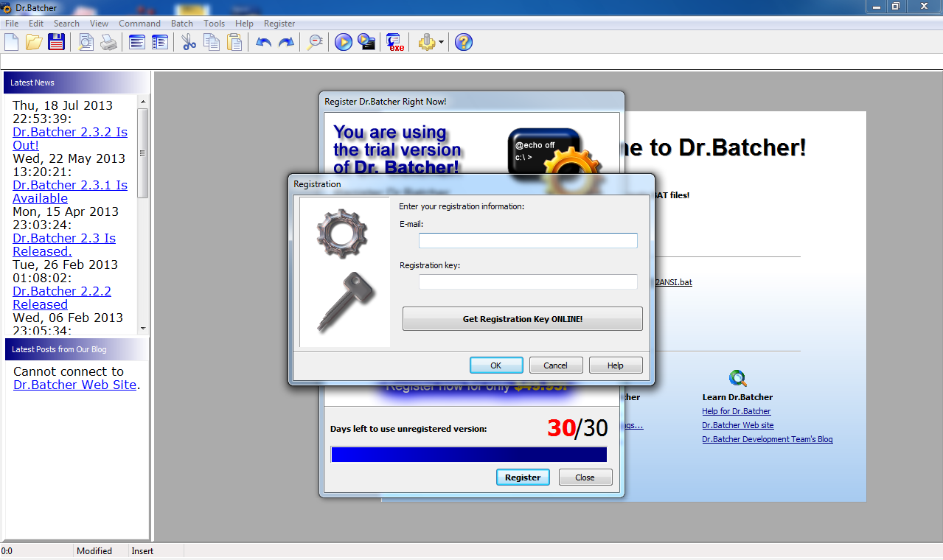This screenshot has width=943, height=560.
Task: Undo with the left blue arrow icon
Action: pos(263,42)
